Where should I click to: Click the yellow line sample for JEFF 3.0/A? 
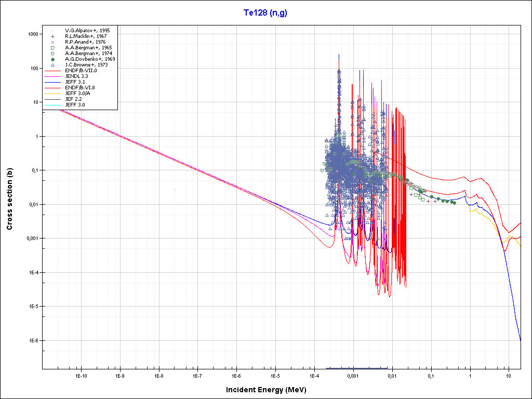coord(53,94)
